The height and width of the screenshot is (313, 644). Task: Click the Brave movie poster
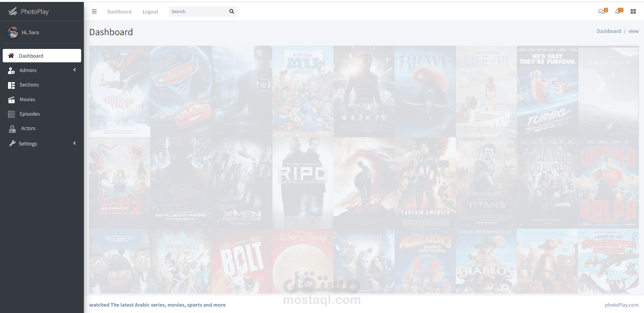(425, 91)
